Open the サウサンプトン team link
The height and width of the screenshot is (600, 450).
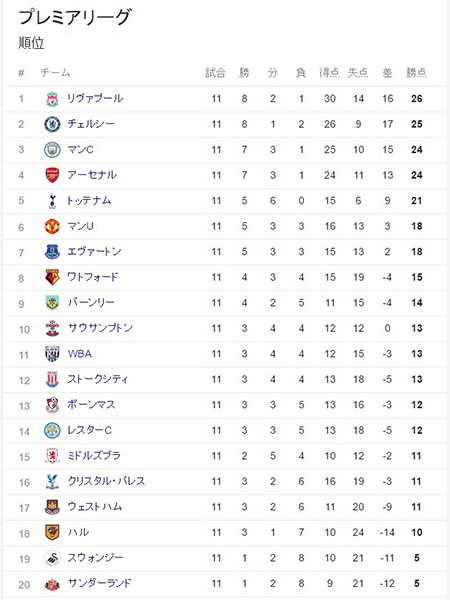click(x=100, y=328)
